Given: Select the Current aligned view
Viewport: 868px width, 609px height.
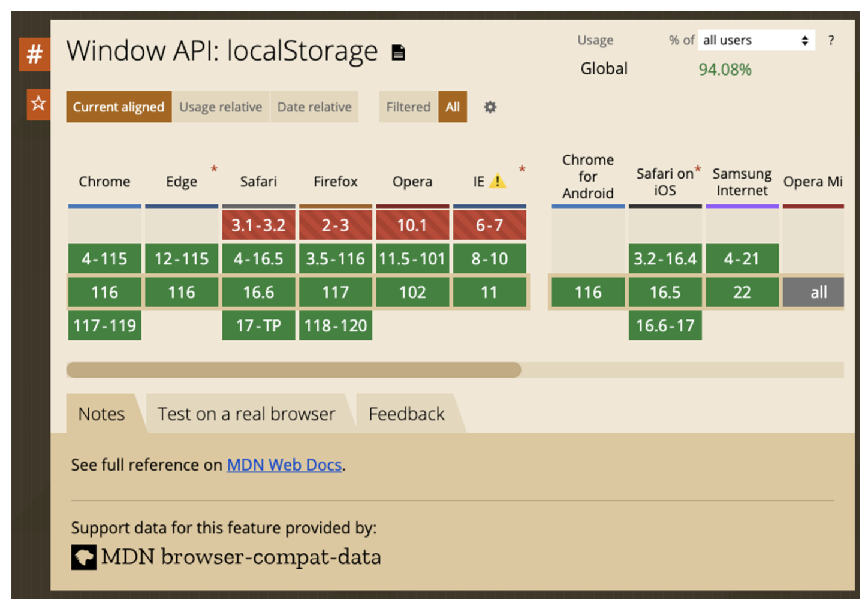Looking at the screenshot, I should [119, 107].
